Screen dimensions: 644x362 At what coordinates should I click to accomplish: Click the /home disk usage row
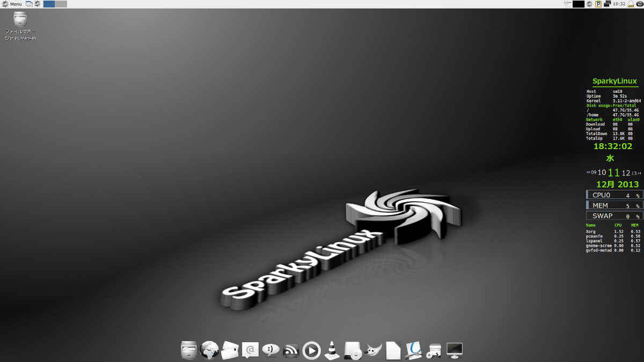613,115
